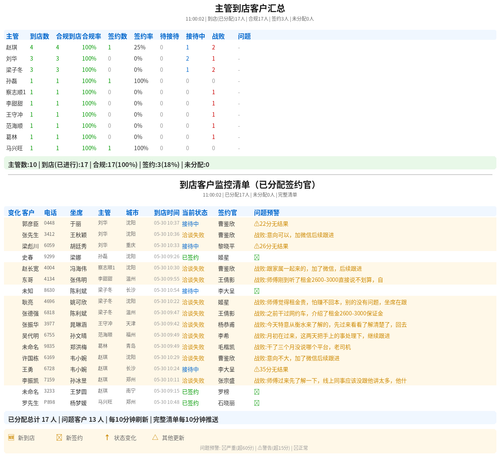This screenshot has height=470, width=500.
Task: Click the green check icon in phone 8630 row
Action: click(x=257, y=291)
